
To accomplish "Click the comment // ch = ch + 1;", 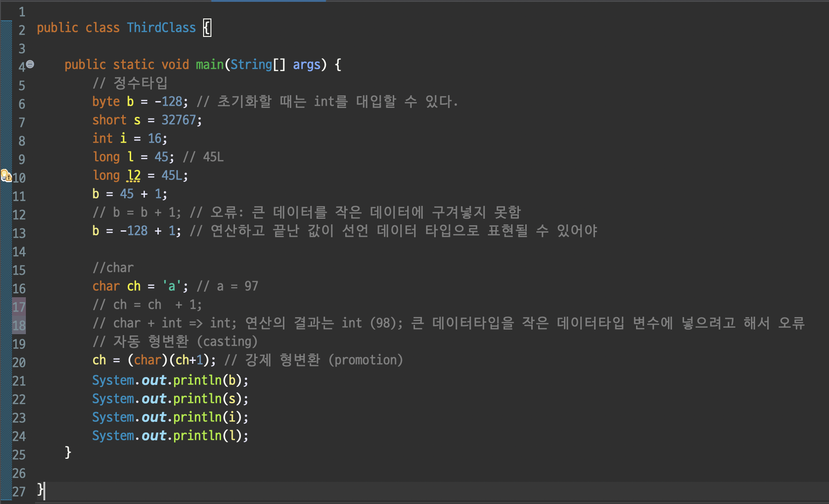I will pyautogui.click(x=147, y=305).
